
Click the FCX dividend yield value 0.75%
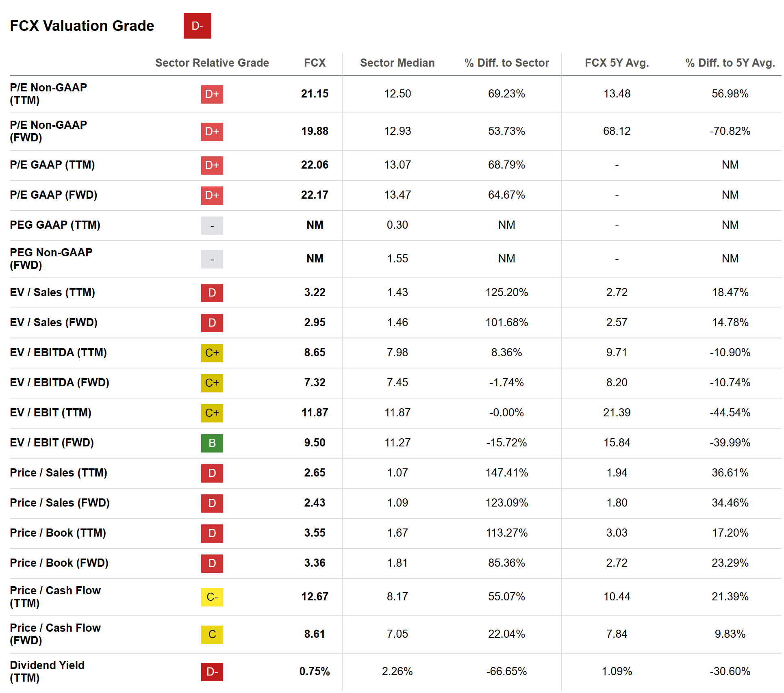point(315,671)
